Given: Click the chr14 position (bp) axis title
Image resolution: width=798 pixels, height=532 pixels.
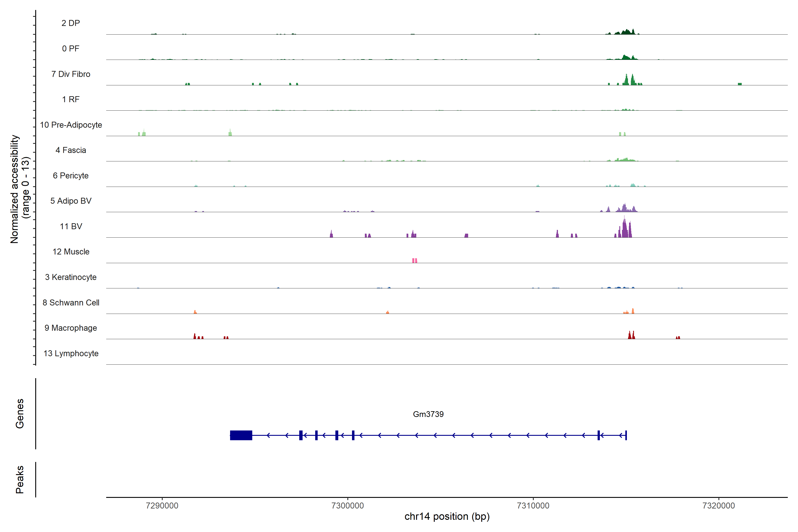Looking at the screenshot, I should coord(447,516).
